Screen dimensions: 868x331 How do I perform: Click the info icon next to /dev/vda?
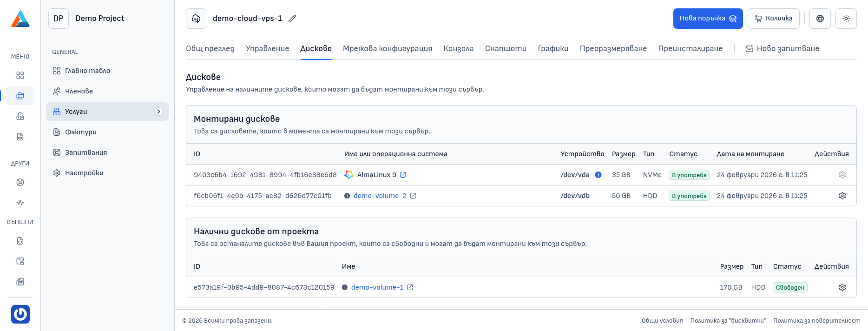(x=598, y=175)
